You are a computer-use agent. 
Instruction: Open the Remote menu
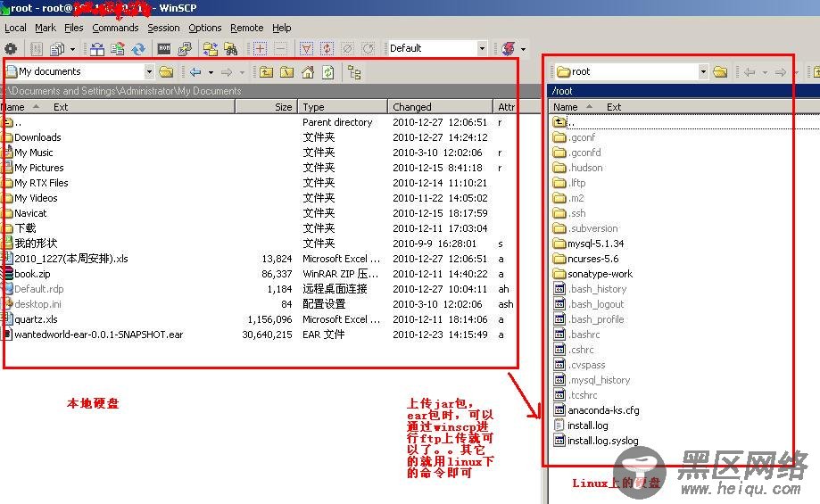point(247,28)
